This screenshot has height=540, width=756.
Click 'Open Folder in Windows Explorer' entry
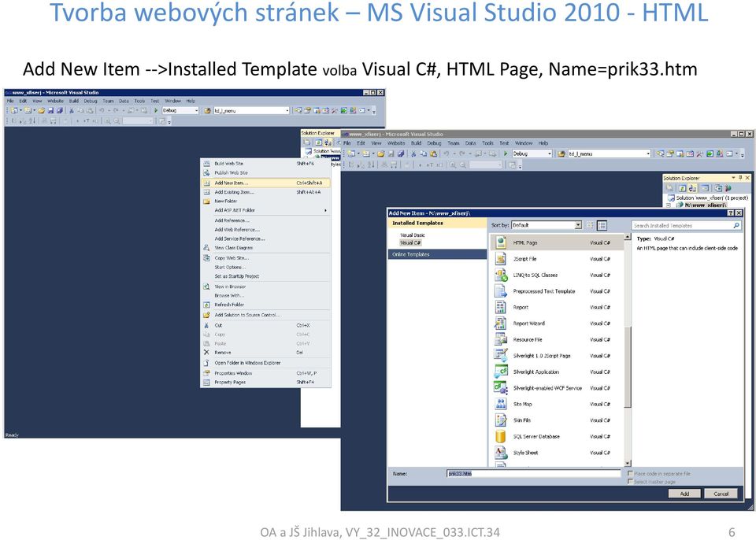[265, 363]
